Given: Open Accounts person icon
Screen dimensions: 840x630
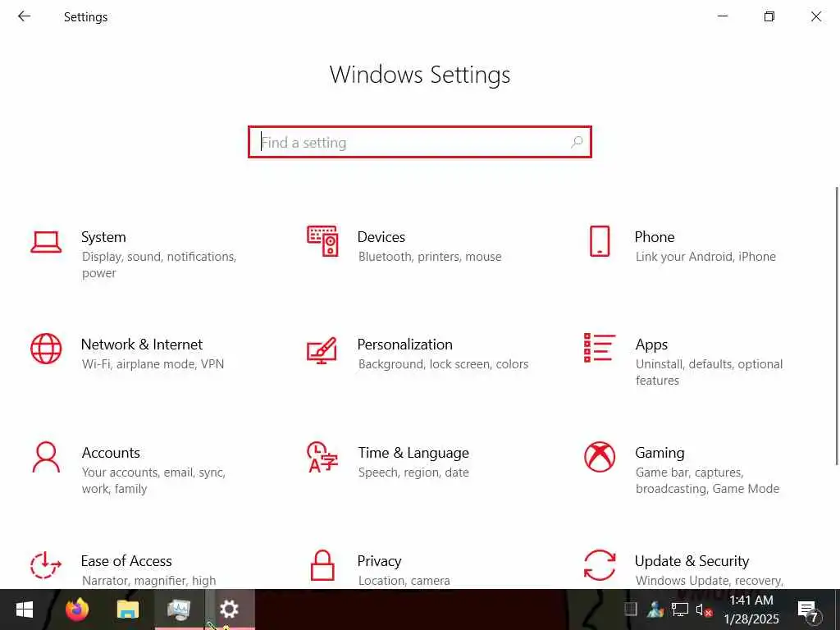Looking at the screenshot, I should [x=46, y=457].
